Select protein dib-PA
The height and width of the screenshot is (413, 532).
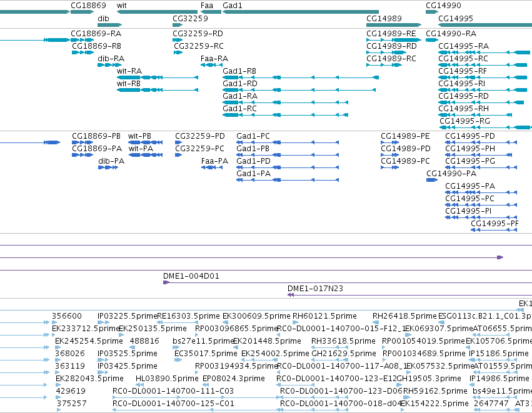click(111, 161)
